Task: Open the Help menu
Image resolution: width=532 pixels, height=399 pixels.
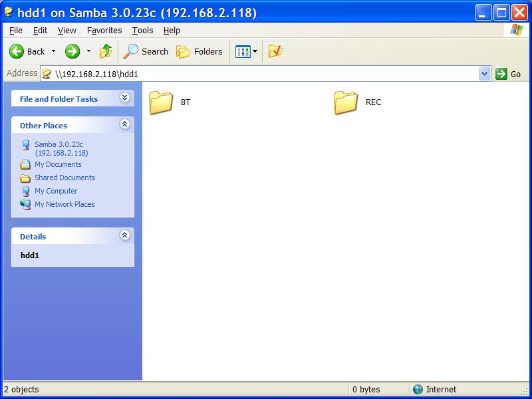Action: tap(172, 31)
